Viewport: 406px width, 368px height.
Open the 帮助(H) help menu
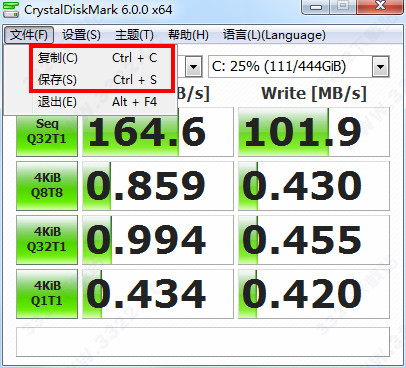[x=188, y=35]
